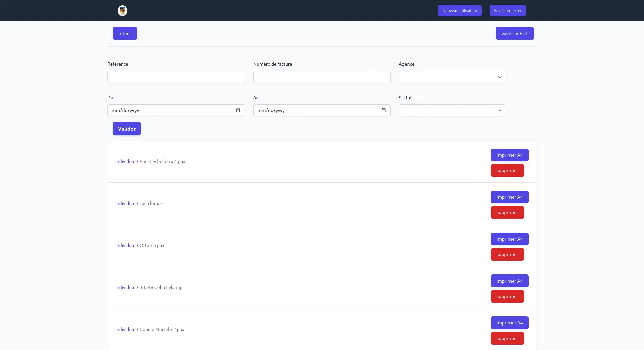
Task: Click the site logo in the header
Action: pyautogui.click(x=122, y=11)
